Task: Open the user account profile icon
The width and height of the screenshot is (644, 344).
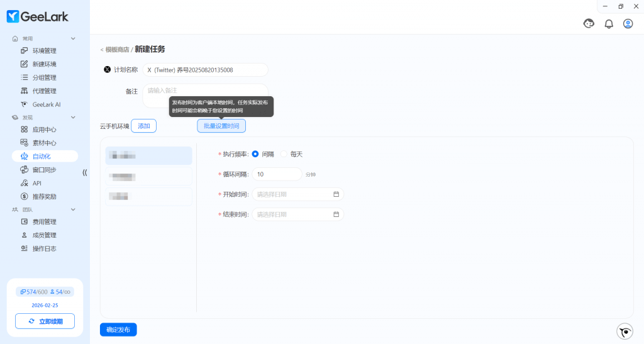Action: click(628, 24)
